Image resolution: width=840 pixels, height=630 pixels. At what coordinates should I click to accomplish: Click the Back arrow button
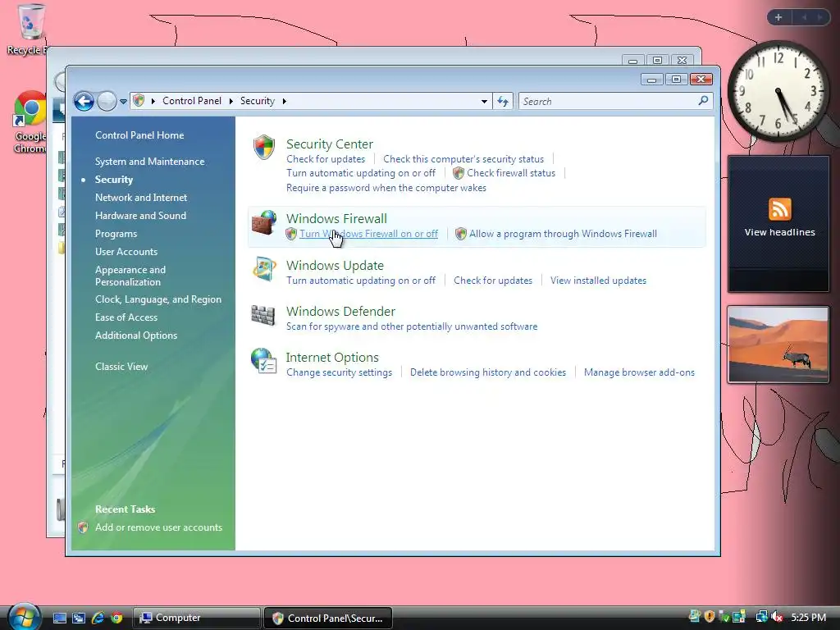point(84,101)
